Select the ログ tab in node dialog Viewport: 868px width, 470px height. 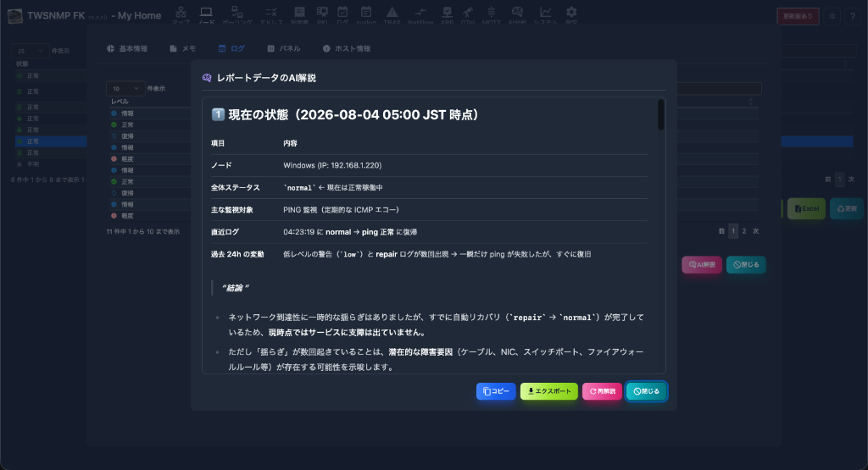(x=231, y=48)
